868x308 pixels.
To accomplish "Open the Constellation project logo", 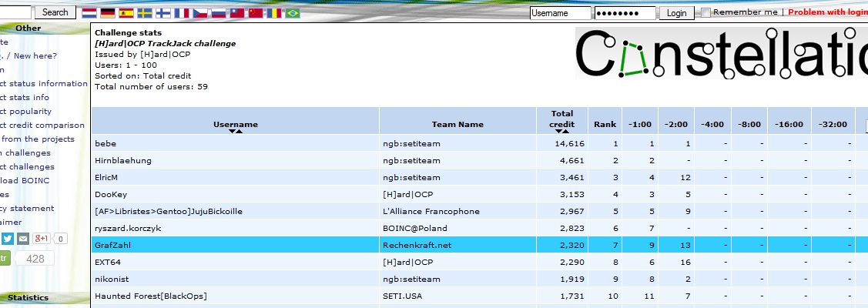I will pyautogui.click(x=722, y=54).
